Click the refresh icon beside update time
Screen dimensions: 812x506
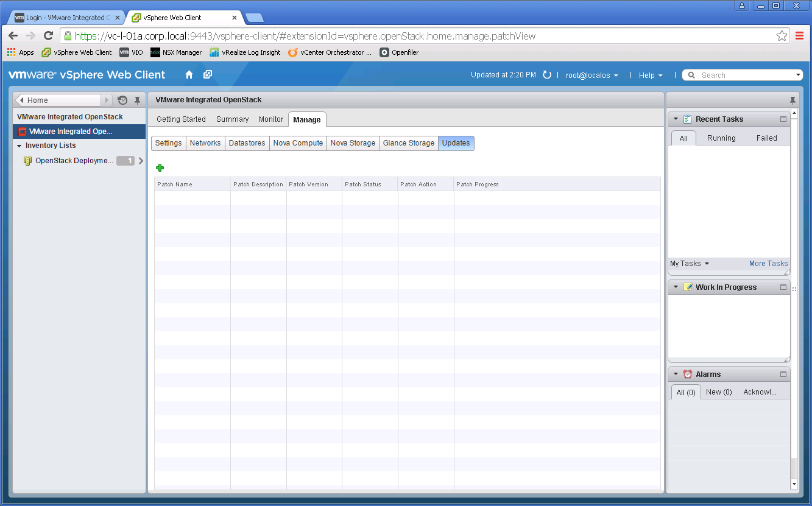547,75
